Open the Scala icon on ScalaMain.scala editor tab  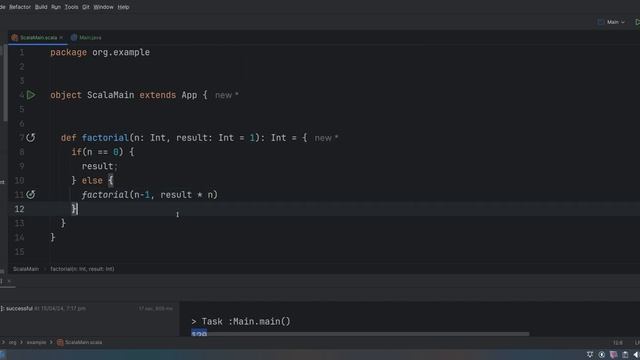[15, 38]
